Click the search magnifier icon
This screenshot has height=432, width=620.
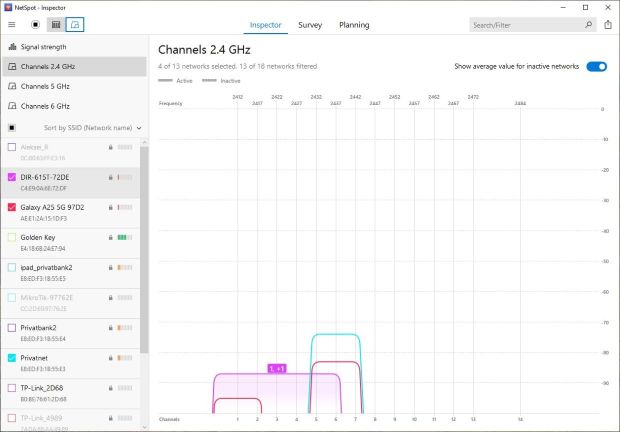pos(588,25)
